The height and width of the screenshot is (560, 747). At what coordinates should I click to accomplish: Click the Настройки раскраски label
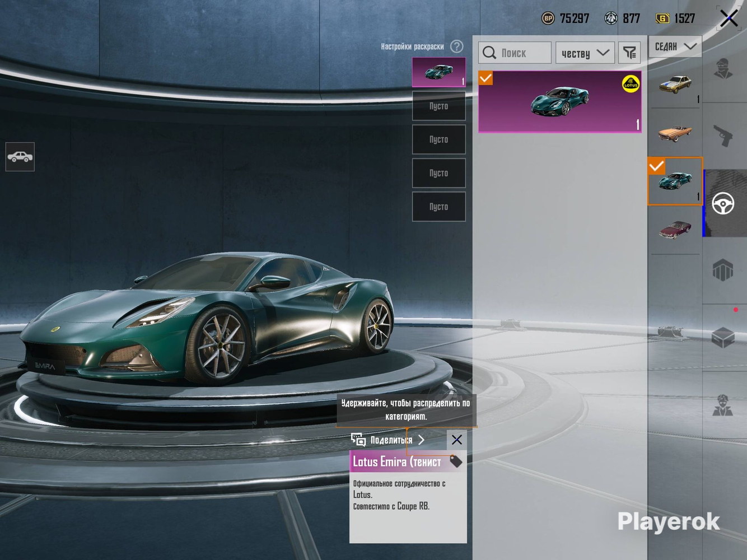coord(412,46)
